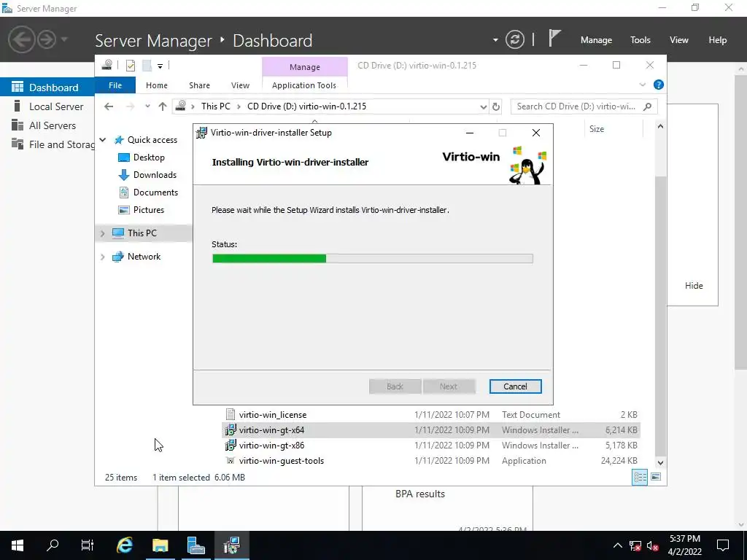
Task: Select the virtio-win_license file
Action: pyautogui.click(x=430, y=415)
